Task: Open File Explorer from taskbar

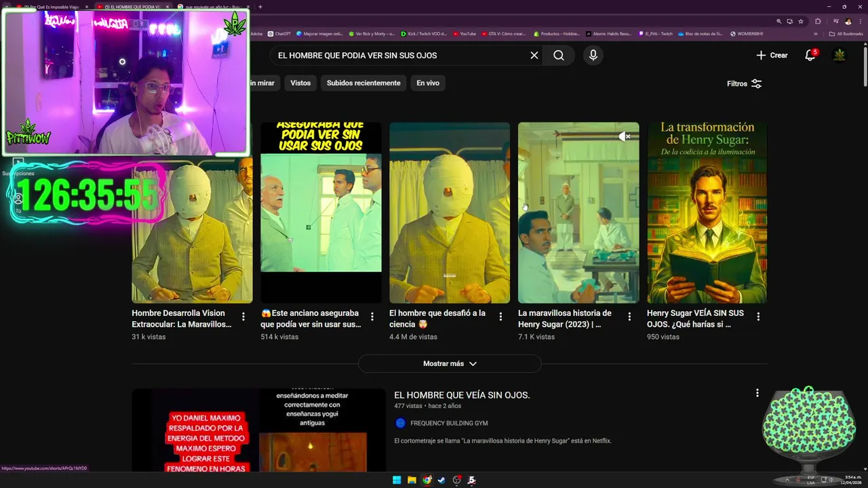Action: pos(412,480)
